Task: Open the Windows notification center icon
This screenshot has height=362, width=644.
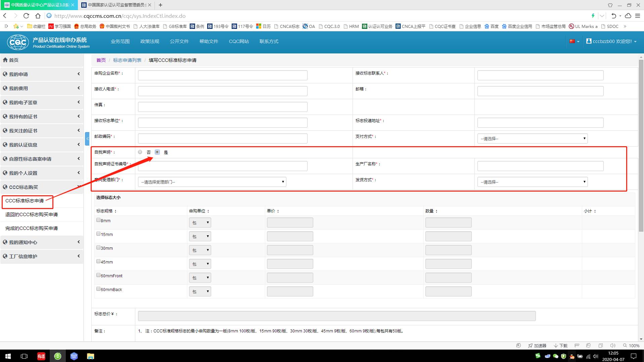Action: (634, 356)
